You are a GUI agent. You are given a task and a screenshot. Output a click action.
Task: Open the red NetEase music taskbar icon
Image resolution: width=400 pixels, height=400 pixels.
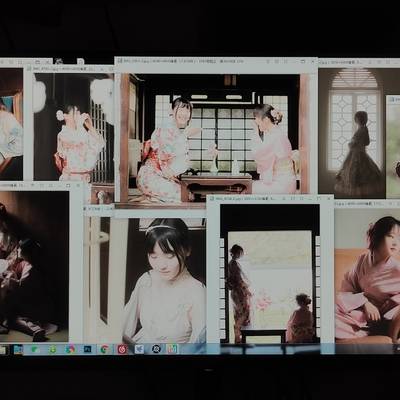[122, 349]
